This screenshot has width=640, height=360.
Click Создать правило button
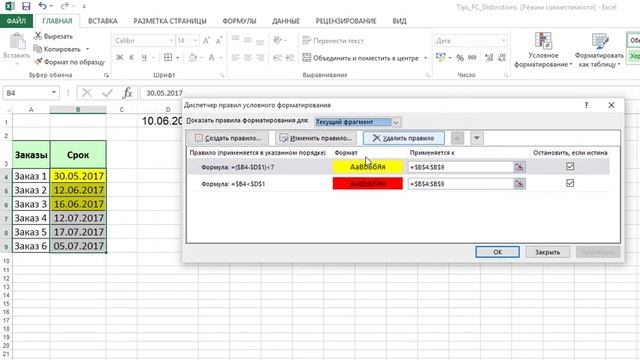[228, 138]
